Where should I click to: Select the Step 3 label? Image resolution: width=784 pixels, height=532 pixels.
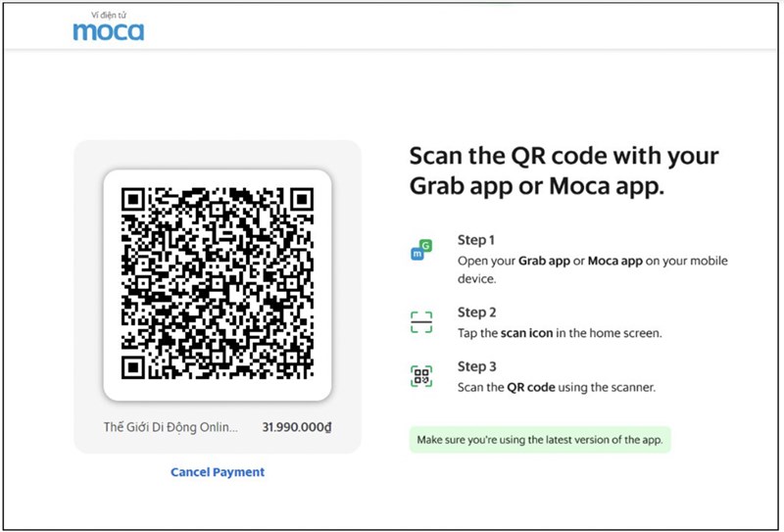coord(476,366)
